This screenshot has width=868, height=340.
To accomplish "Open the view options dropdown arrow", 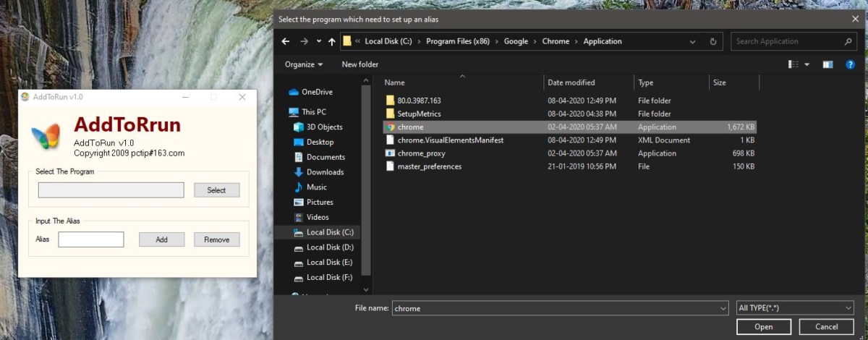I will (807, 64).
